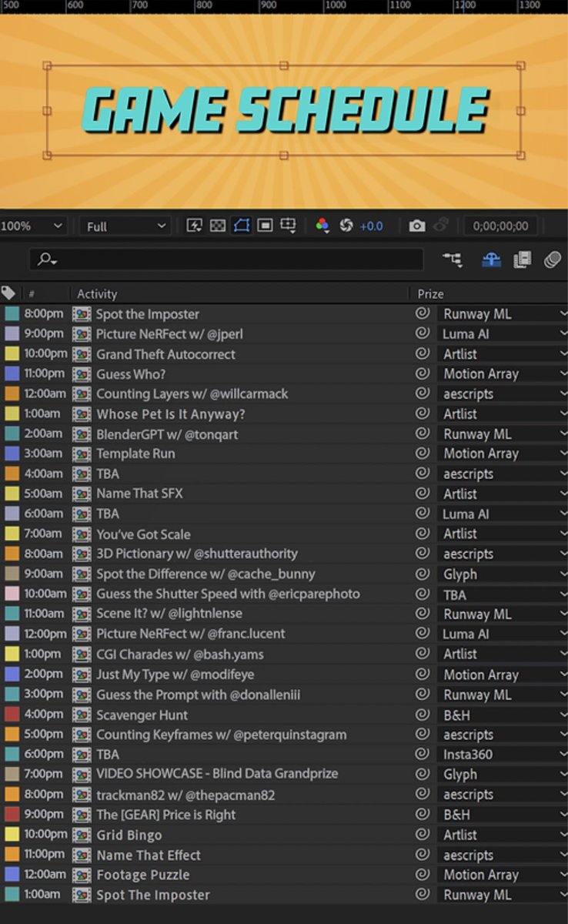Open the Luma AI dropdown for Picture NeRFect w/ @jperl

503,334
